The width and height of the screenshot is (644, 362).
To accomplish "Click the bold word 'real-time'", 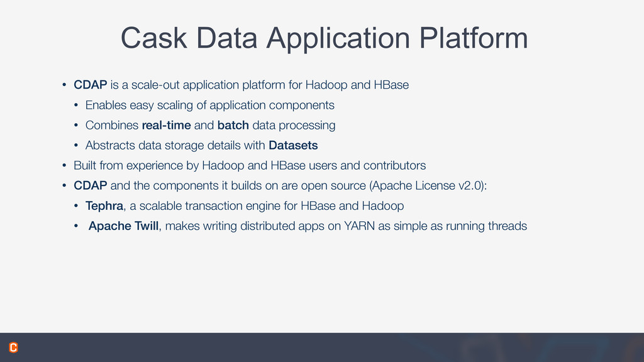I will click(166, 125).
